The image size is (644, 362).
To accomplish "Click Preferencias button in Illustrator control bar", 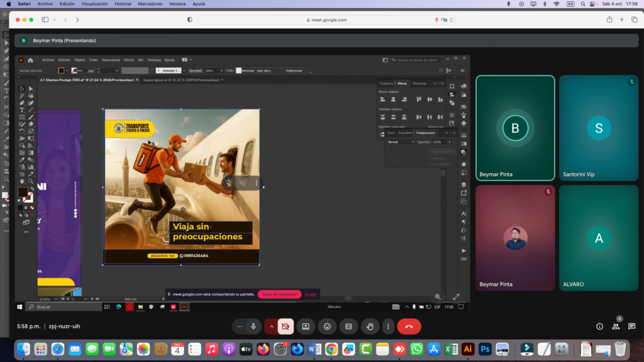I will (294, 70).
